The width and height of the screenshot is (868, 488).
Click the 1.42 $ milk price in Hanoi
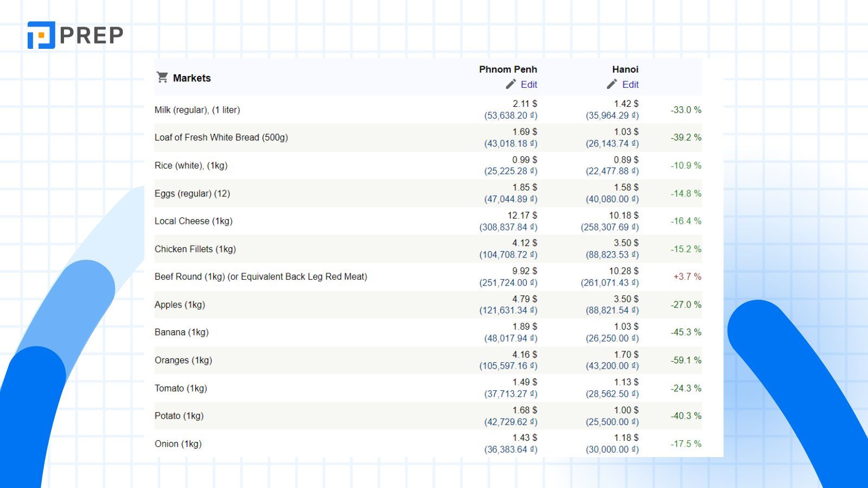pos(626,104)
